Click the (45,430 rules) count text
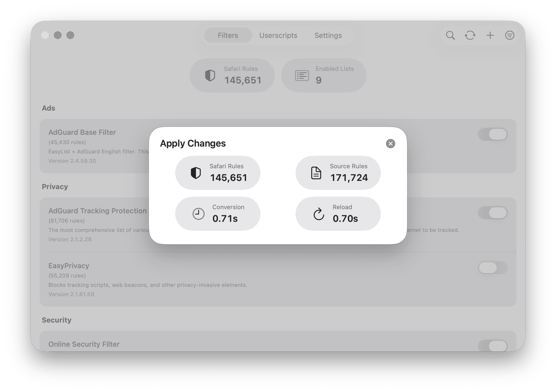This screenshot has height=392, width=556. [x=67, y=142]
